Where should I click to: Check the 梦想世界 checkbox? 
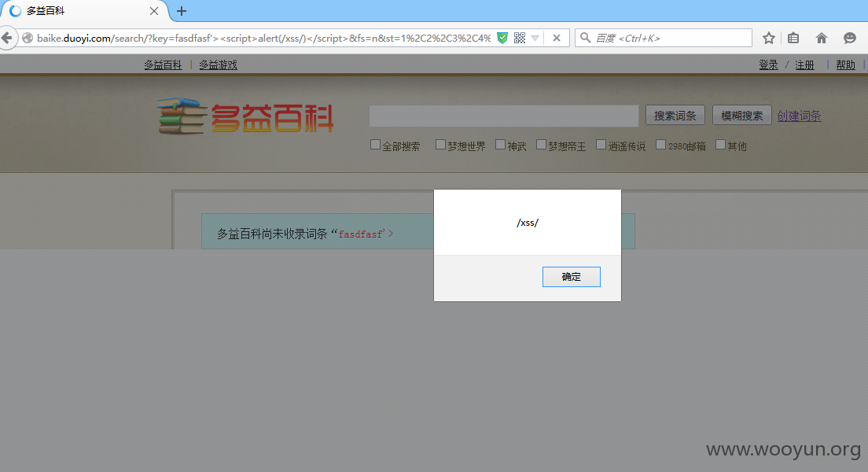tap(440, 145)
